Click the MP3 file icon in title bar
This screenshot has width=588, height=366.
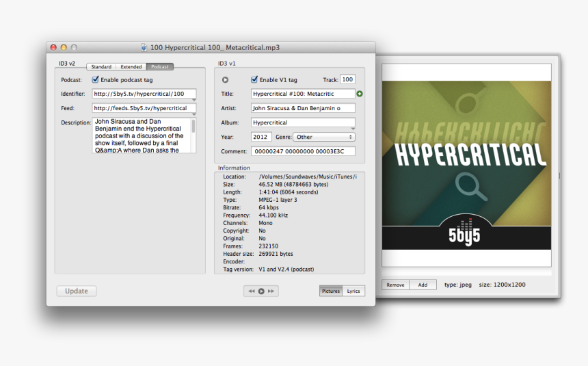[x=144, y=47]
